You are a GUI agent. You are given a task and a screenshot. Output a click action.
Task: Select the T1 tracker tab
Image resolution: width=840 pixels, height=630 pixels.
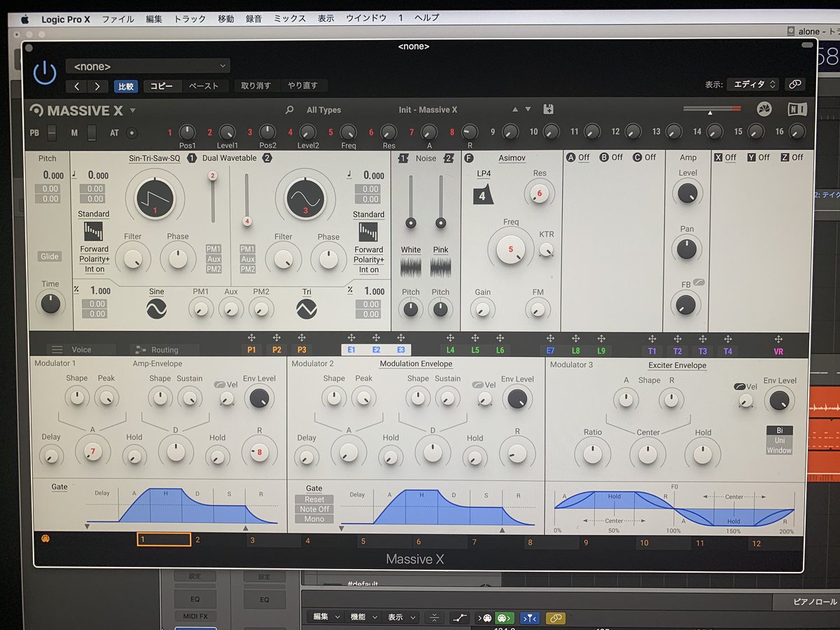click(652, 350)
